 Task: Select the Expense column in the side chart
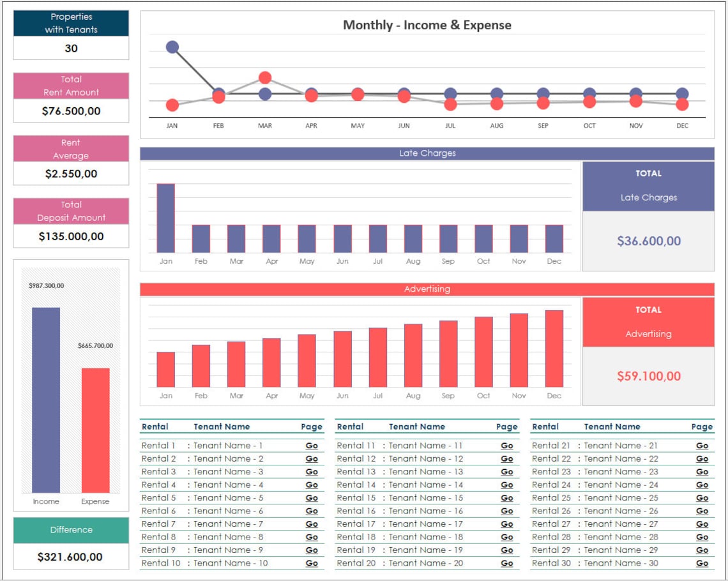coord(95,430)
